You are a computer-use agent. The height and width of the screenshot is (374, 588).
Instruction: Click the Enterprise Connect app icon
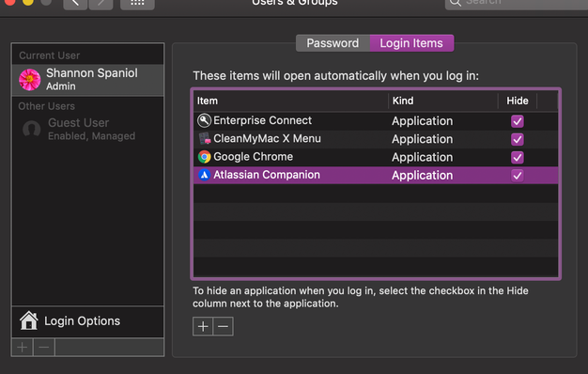[204, 120]
